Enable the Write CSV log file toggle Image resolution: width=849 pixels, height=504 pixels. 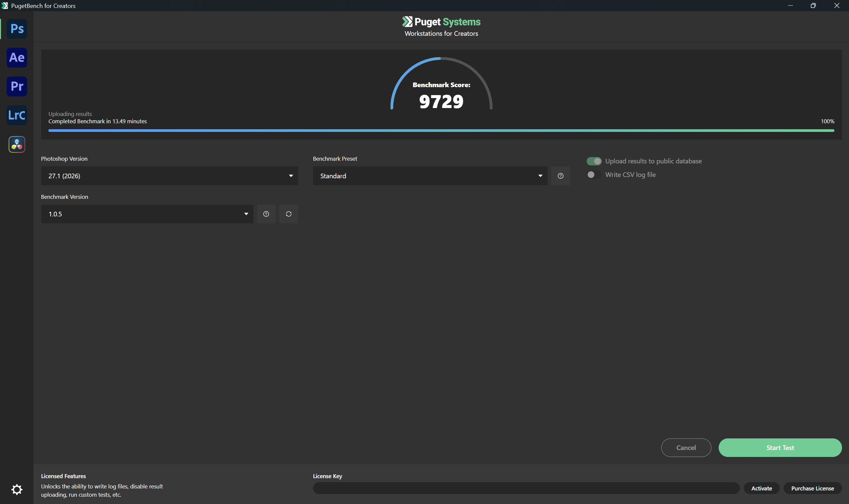pyautogui.click(x=594, y=175)
